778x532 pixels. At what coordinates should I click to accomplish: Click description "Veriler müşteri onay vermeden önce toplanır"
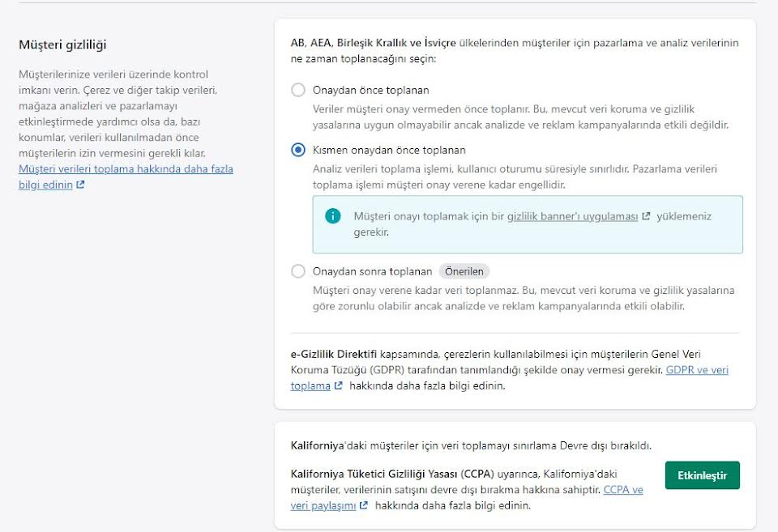(x=421, y=109)
